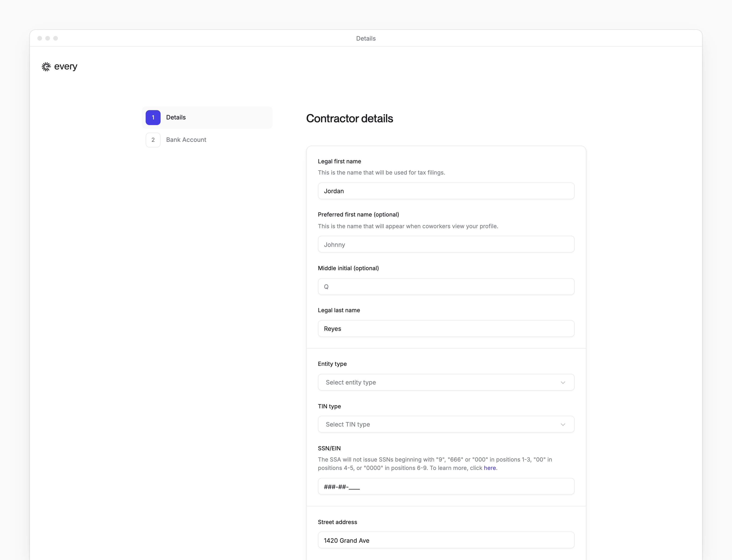Click the Middle initial field
Screen dimensions: 732x560
[446, 287]
